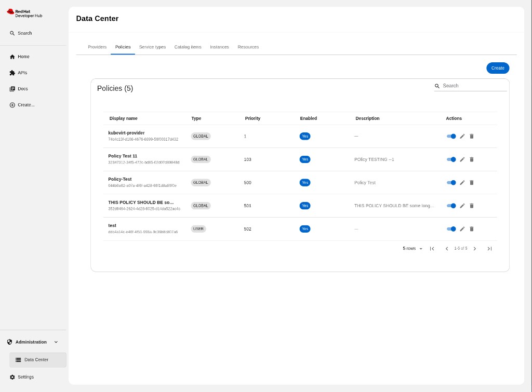Edit the Policy Test 11 policy
Viewport: 532px width, 392px height.
[462, 159]
